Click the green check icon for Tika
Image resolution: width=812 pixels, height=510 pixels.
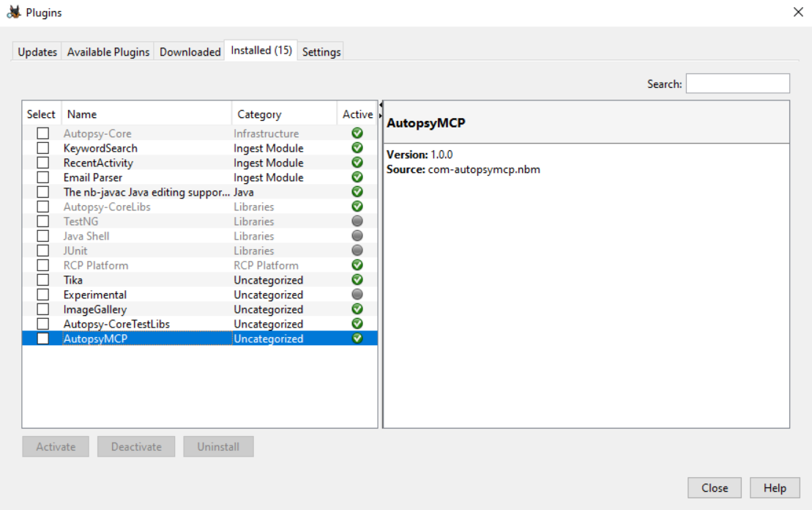(x=357, y=280)
